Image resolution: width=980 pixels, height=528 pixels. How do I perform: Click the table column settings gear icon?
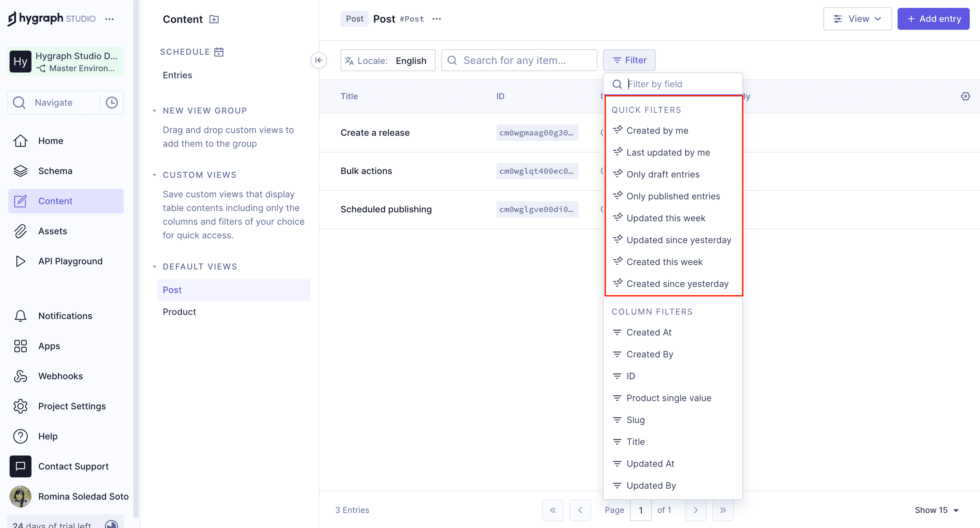(965, 96)
